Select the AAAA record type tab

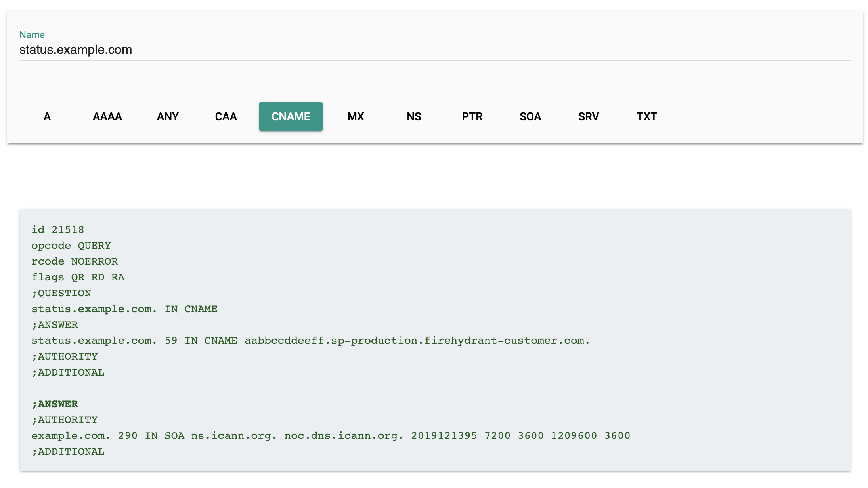tap(107, 116)
